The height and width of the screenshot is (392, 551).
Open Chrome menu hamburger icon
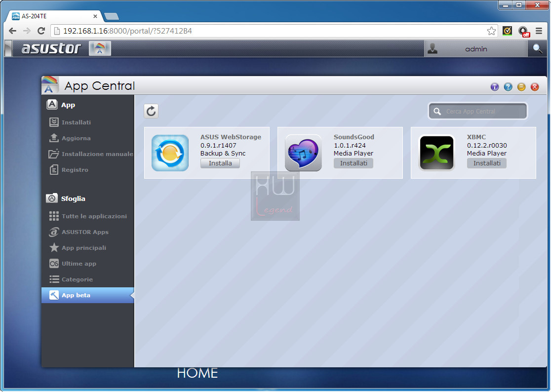pyautogui.click(x=539, y=31)
